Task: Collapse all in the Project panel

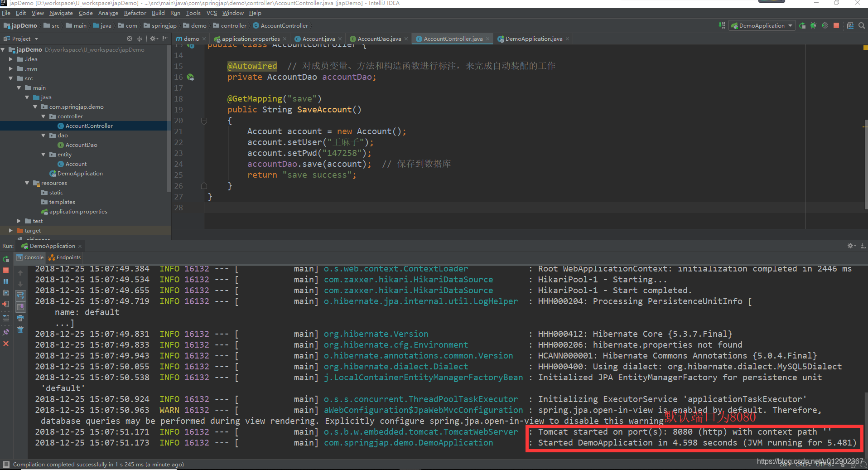Action: click(x=139, y=39)
